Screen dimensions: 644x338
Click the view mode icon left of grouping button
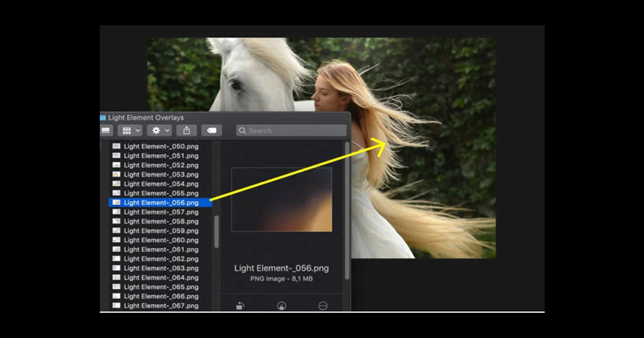pos(106,130)
